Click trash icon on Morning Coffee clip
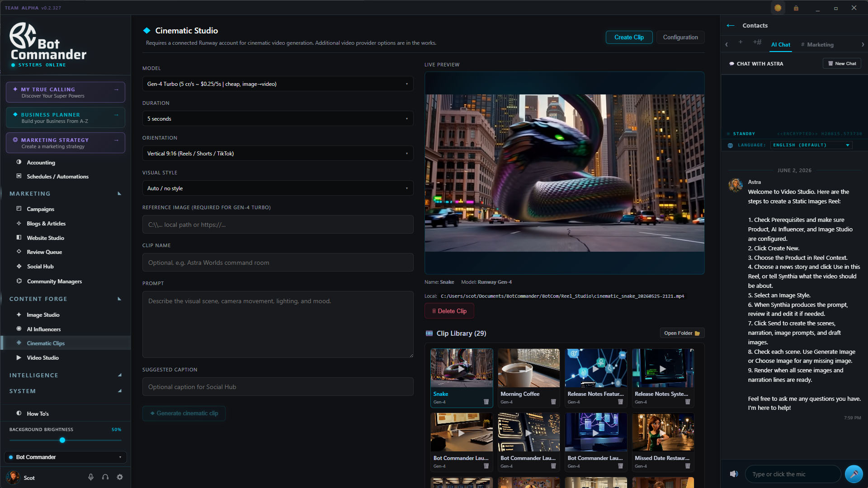The width and height of the screenshot is (868, 488). tap(553, 402)
